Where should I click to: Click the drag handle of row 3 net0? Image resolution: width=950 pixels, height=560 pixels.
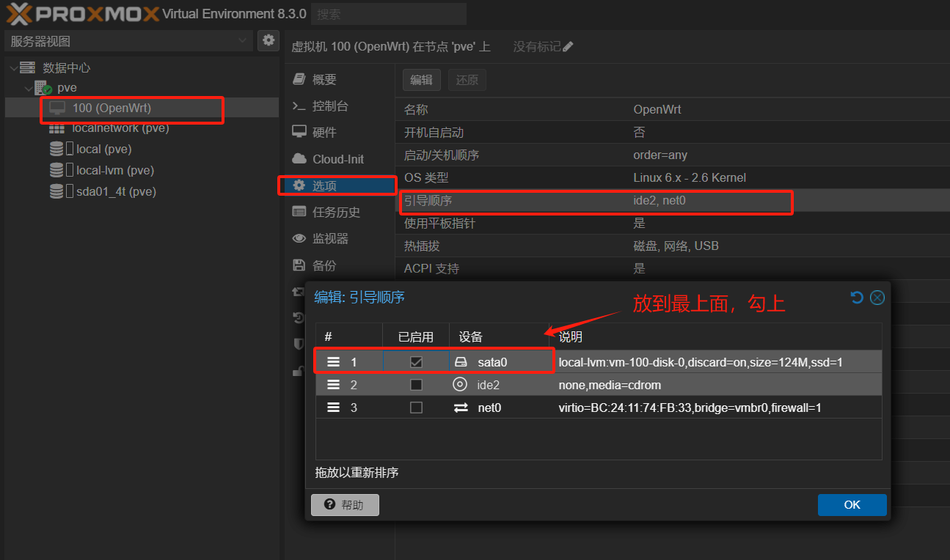point(333,408)
